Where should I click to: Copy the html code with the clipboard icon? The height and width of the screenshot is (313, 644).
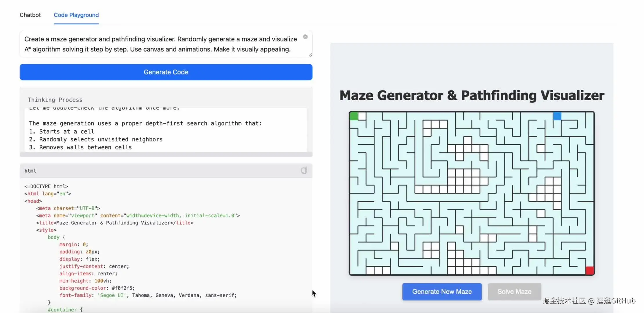(x=304, y=170)
